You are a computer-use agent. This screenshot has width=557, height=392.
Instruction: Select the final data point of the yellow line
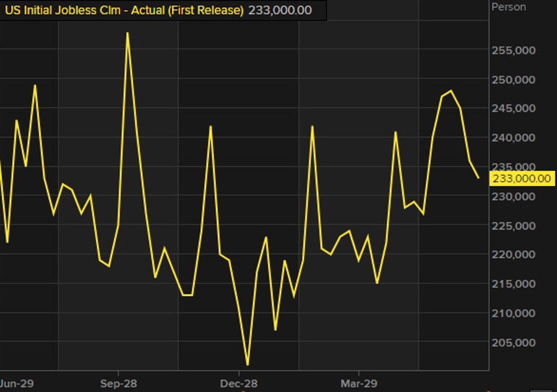pyautogui.click(x=478, y=178)
